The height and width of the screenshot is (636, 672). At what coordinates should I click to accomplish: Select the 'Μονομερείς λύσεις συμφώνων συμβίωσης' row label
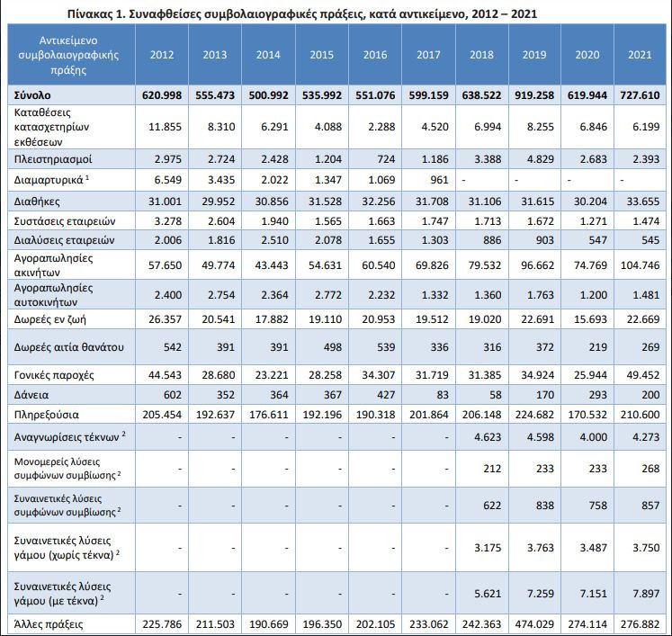[67, 469]
